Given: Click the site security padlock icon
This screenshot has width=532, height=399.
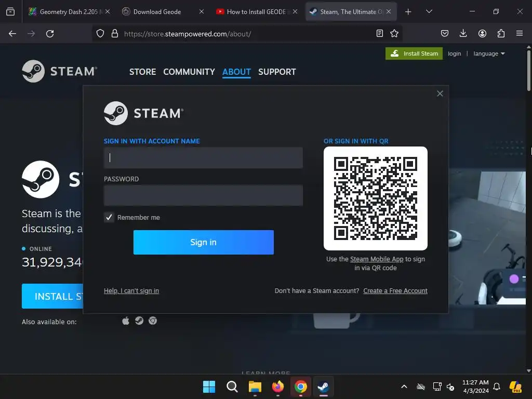Looking at the screenshot, I should (115, 34).
